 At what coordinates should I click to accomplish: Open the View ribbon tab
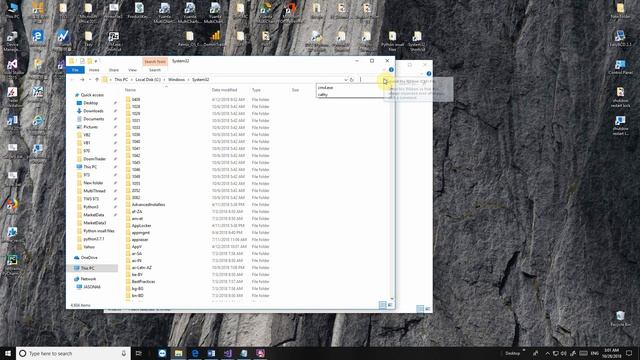pyautogui.click(x=132, y=70)
